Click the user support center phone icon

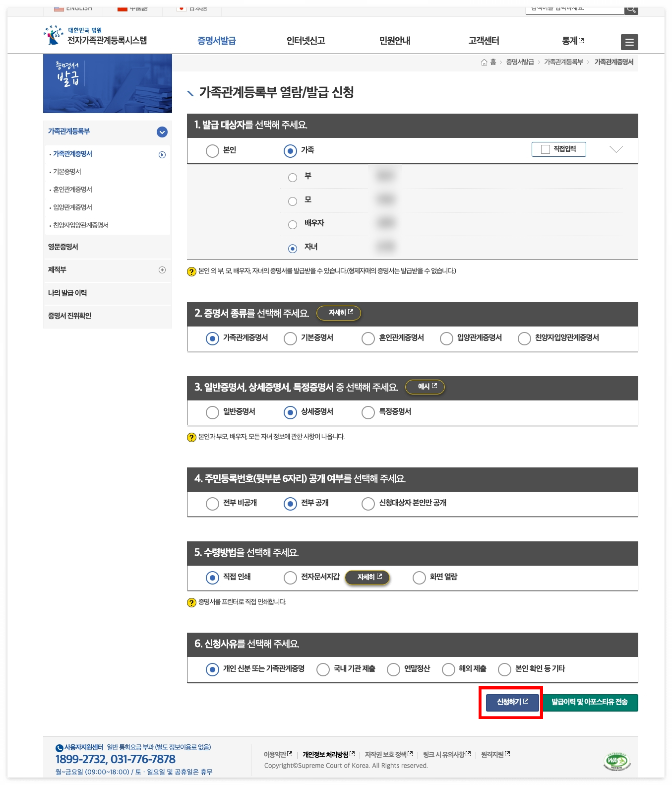(60, 748)
